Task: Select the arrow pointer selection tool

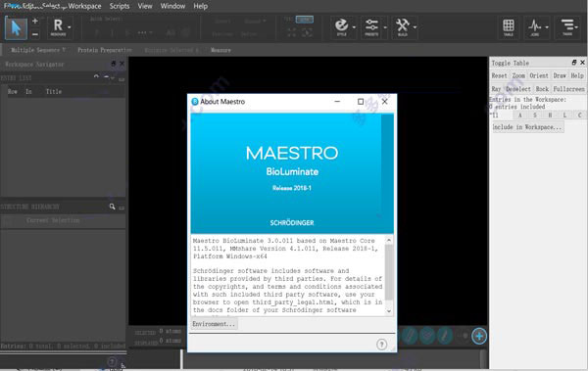Action: point(16,28)
